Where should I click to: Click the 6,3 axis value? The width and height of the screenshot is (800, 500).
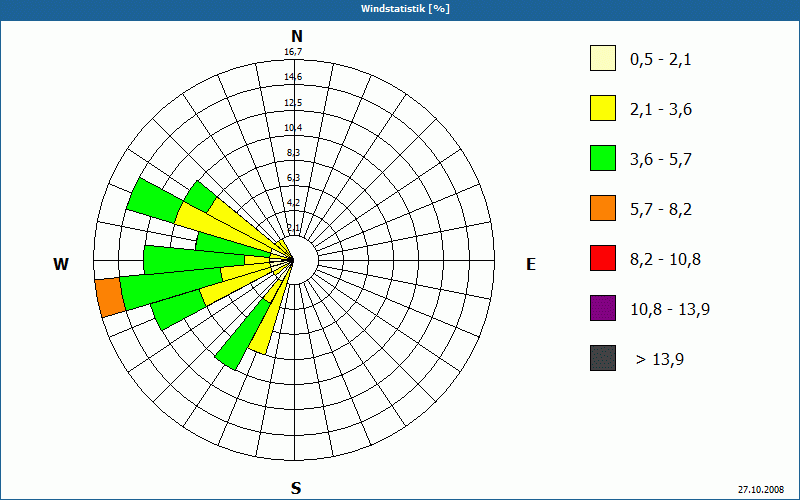[293, 178]
